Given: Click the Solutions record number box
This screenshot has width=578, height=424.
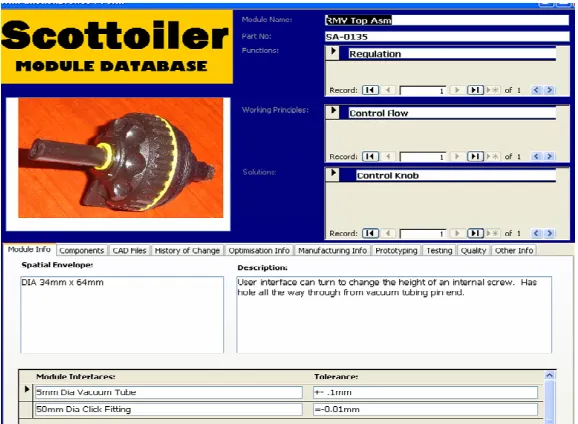Looking at the screenshot, I should [423, 234].
